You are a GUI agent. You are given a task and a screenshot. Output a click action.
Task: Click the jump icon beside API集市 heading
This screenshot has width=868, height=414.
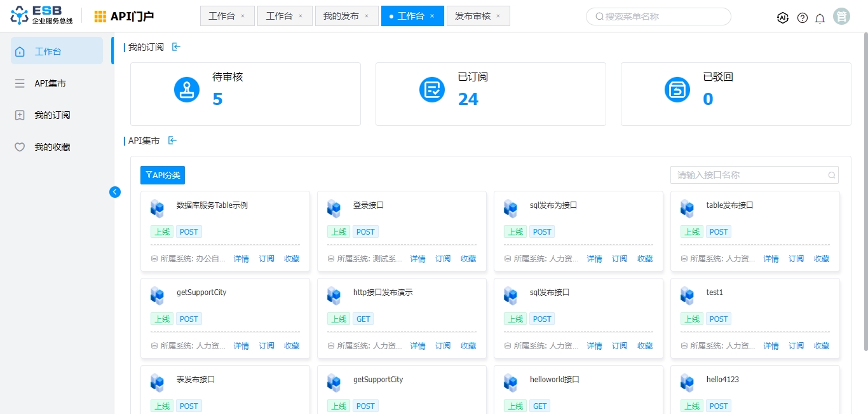[x=172, y=141]
